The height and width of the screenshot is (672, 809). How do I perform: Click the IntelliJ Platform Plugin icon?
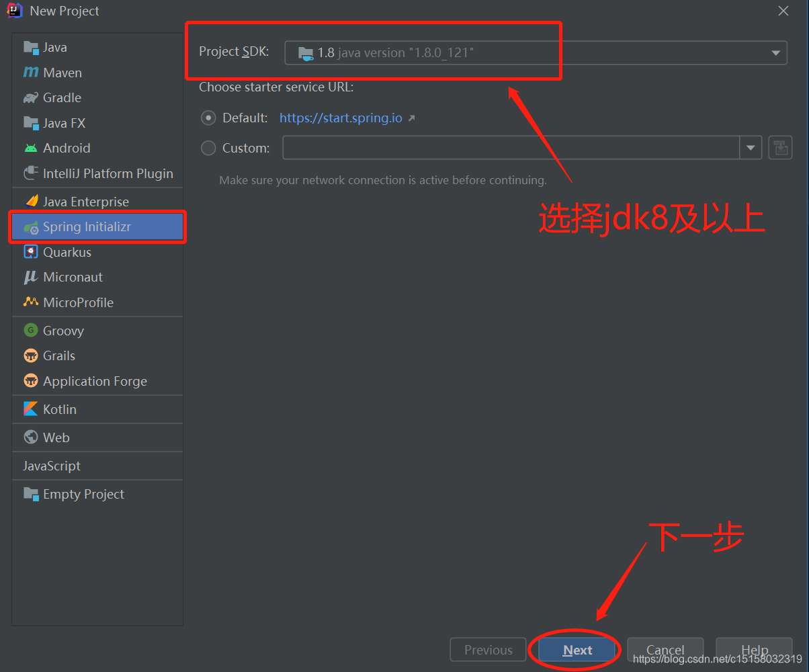(31, 173)
